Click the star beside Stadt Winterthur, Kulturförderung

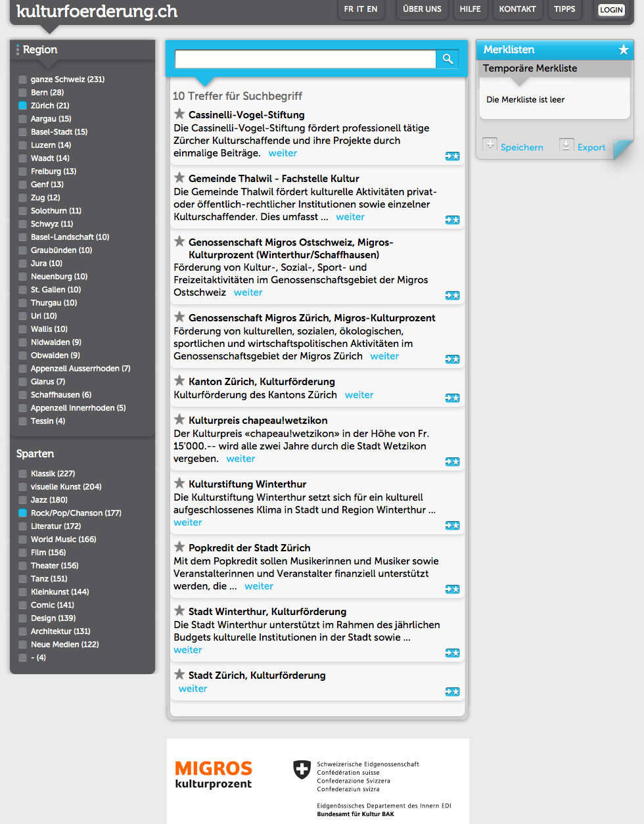pos(179,610)
